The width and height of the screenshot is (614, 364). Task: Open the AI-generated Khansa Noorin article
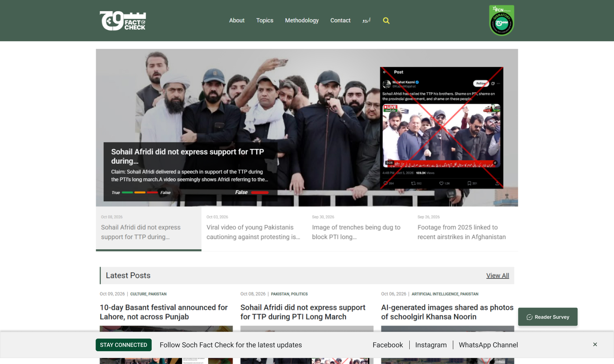point(447,312)
